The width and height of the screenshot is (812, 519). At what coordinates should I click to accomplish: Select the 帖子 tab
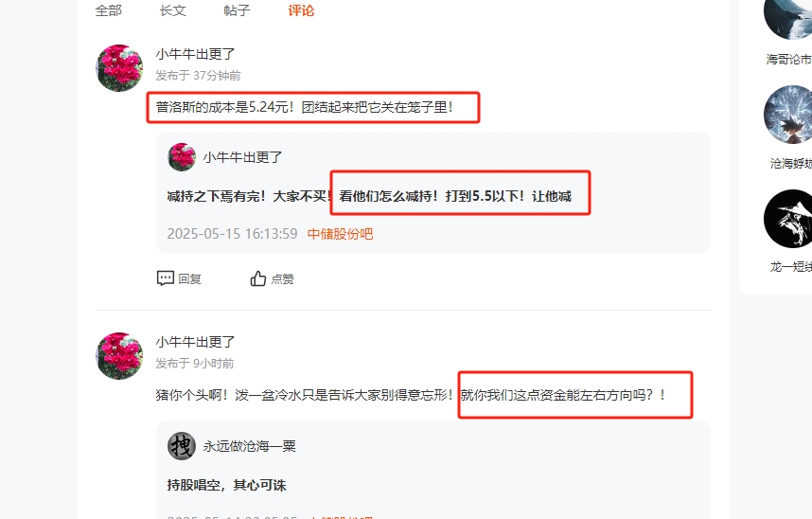point(237,10)
